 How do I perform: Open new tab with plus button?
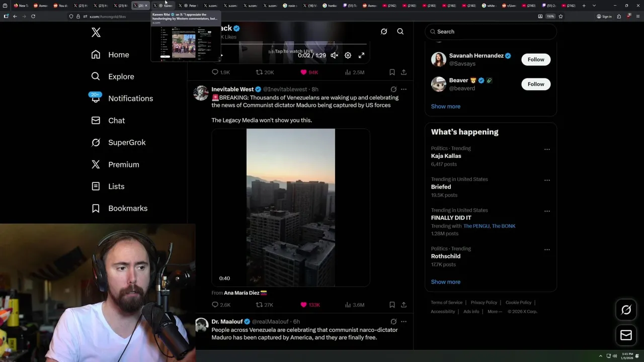[584, 6]
